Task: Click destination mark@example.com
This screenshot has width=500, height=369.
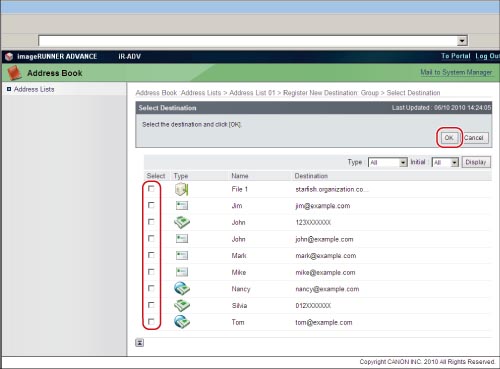Action: tap(326, 256)
